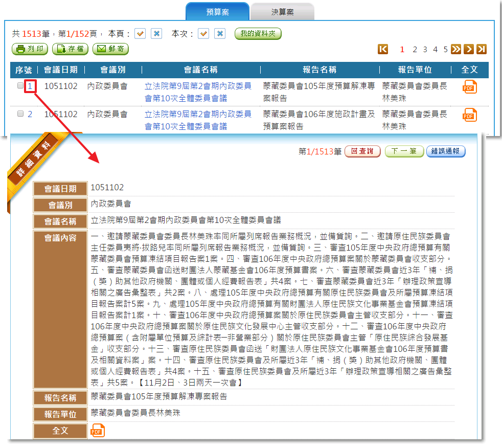The width and height of the screenshot is (502, 448).
Task: Clear all for this query (本次 X)
Action: (220, 34)
